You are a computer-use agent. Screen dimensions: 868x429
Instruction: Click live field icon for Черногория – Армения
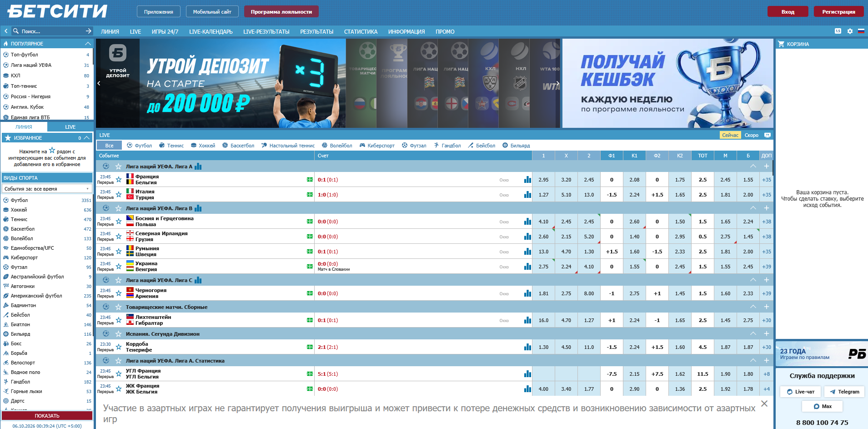[310, 293]
